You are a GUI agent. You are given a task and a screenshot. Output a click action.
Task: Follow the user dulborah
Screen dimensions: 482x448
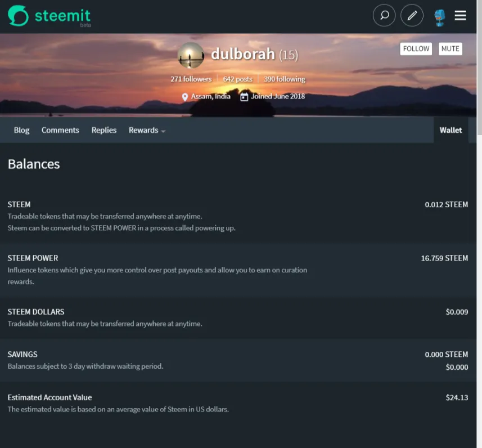pos(416,49)
